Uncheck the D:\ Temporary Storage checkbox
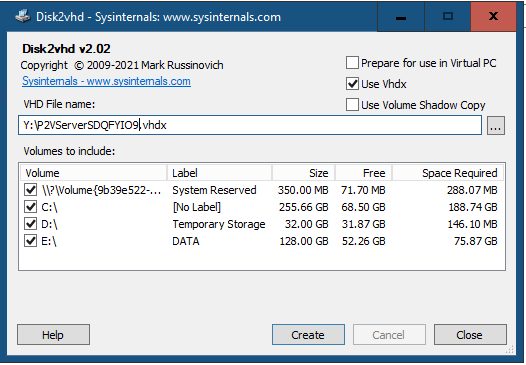Image resolution: width=526 pixels, height=365 pixels. 31,224
